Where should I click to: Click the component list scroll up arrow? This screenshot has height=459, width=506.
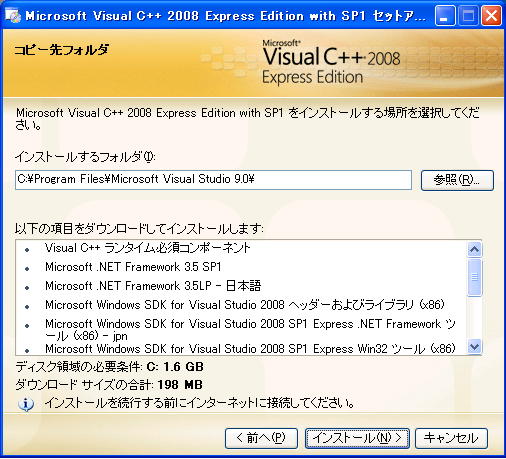474,249
